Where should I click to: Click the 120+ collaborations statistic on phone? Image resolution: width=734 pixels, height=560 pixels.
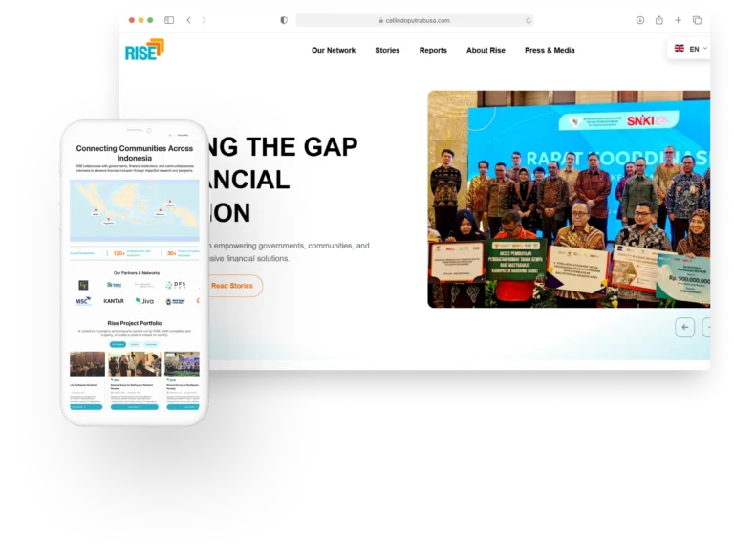click(133, 253)
